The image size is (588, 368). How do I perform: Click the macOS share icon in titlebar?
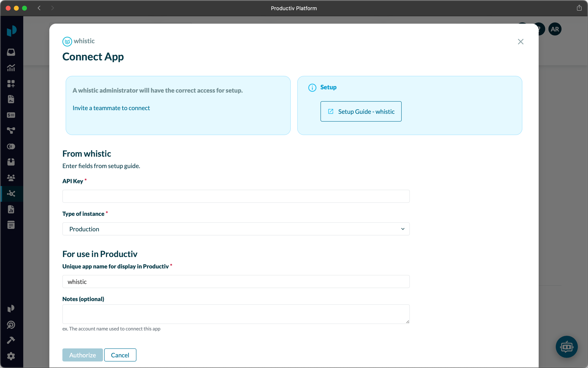pyautogui.click(x=579, y=8)
